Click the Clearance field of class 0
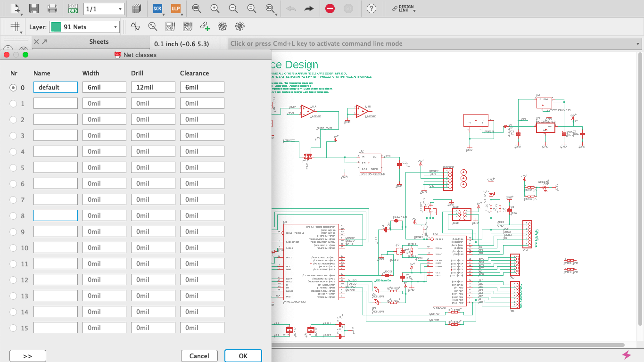The height and width of the screenshot is (362, 644). point(202,87)
